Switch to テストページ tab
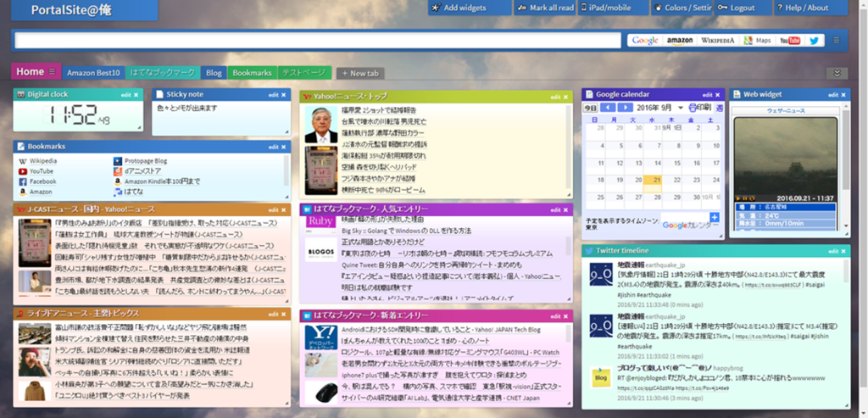Screen dimensions: 868x418 [304, 73]
